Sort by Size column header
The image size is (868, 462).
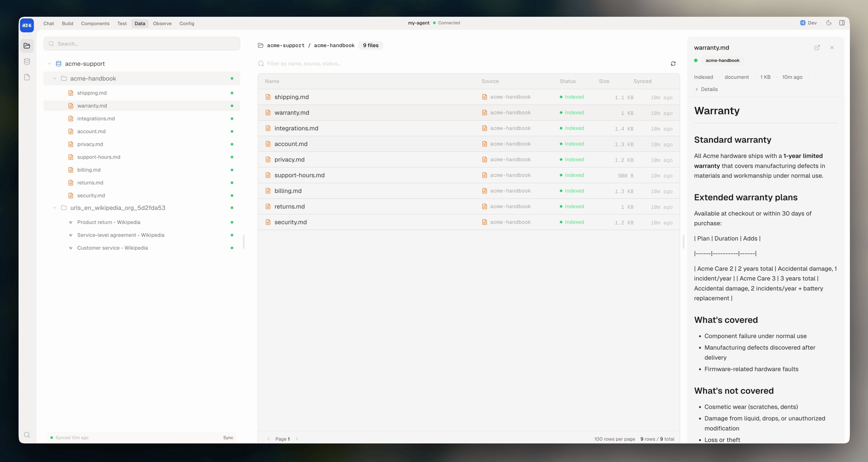coord(604,81)
